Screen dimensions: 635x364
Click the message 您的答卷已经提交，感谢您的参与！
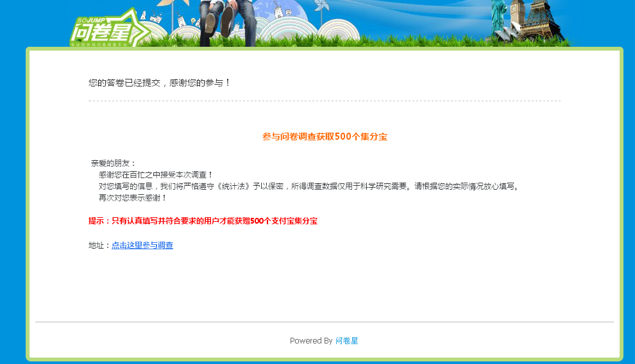[x=160, y=83]
